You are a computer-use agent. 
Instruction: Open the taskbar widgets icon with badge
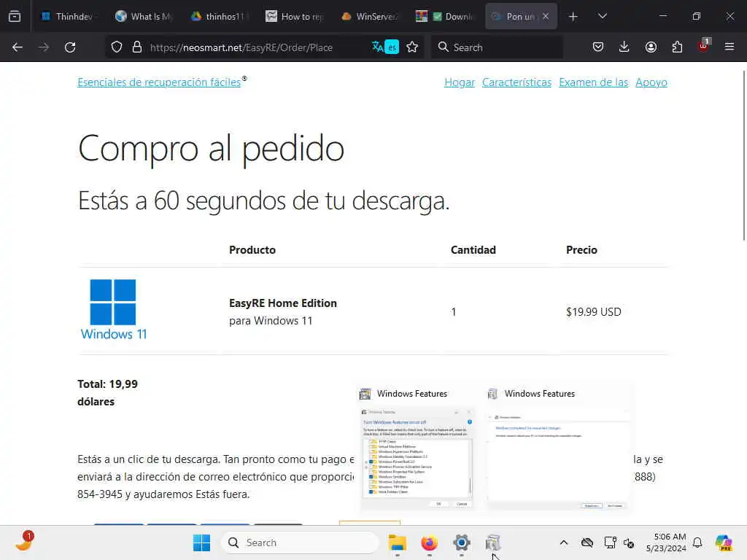24,542
